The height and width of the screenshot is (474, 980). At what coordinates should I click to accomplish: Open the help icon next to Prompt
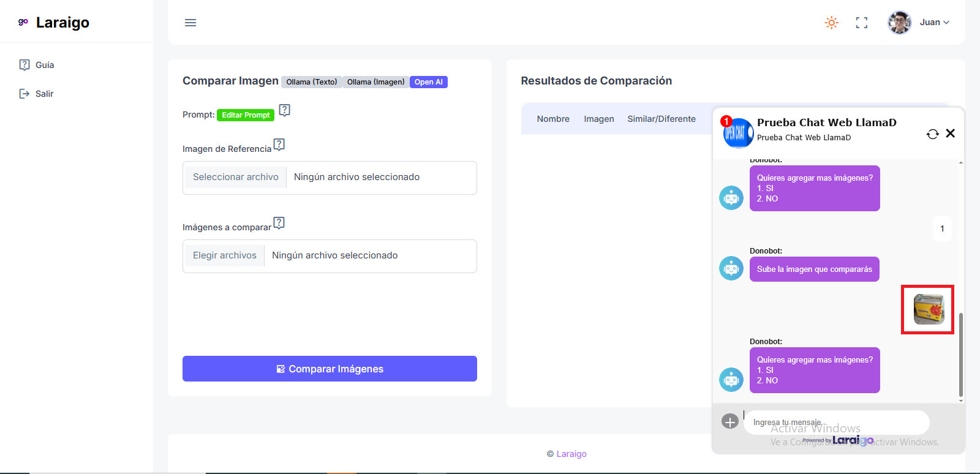point(284,110)
